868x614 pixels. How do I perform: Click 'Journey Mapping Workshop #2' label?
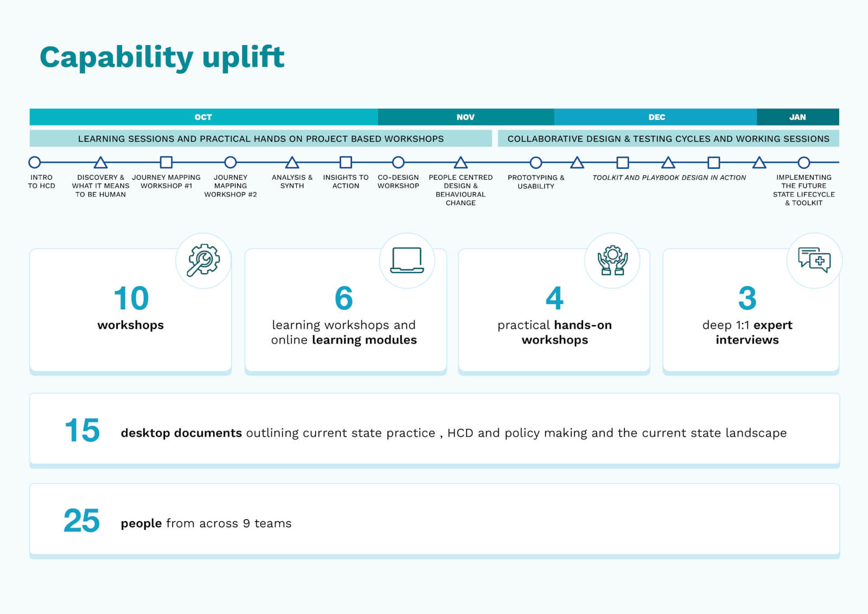[x=231, y=186]
